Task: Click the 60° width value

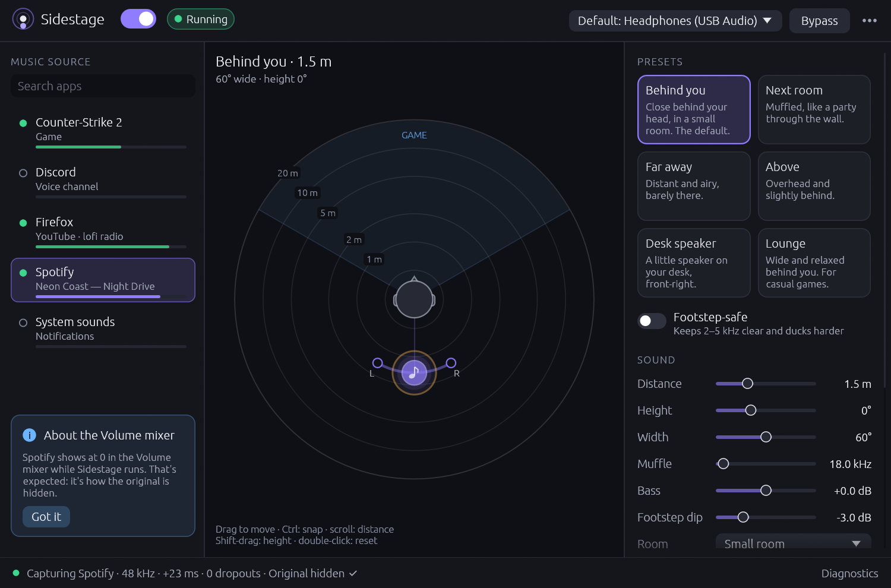Action: (863, 438)
